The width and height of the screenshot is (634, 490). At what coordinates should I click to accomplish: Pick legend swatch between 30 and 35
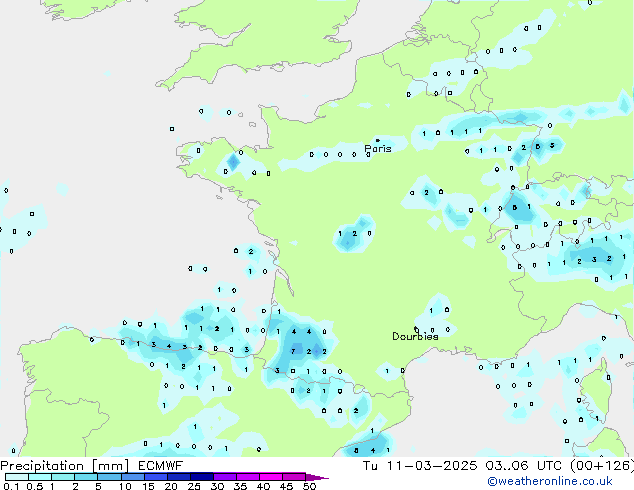pyautogui.click(x=225, y=477)
